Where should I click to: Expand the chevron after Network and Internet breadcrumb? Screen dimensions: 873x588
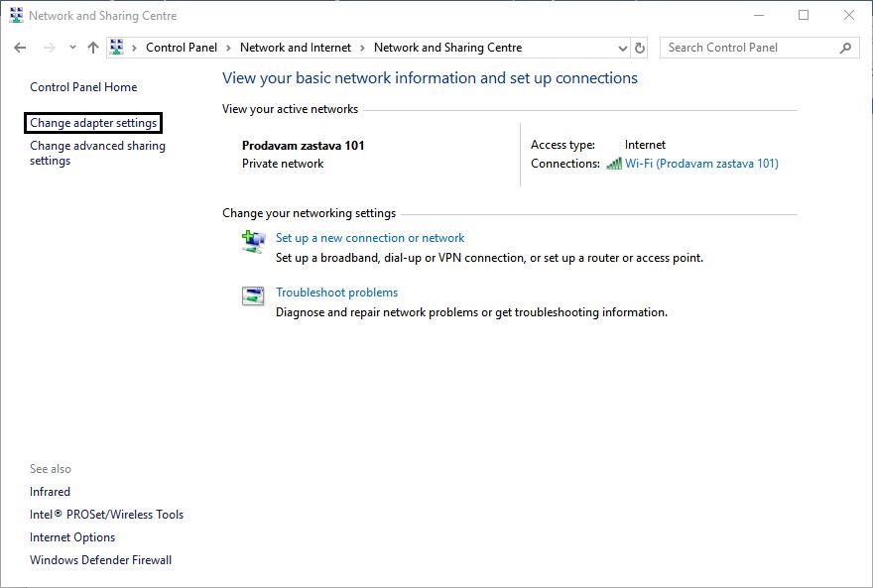(362, 48)
